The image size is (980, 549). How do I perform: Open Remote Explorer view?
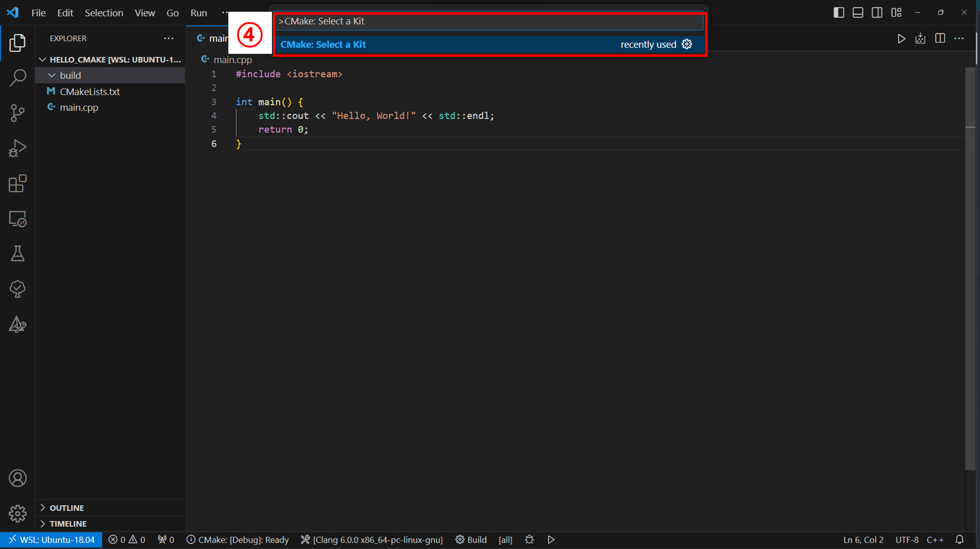[x=18, y=218]
